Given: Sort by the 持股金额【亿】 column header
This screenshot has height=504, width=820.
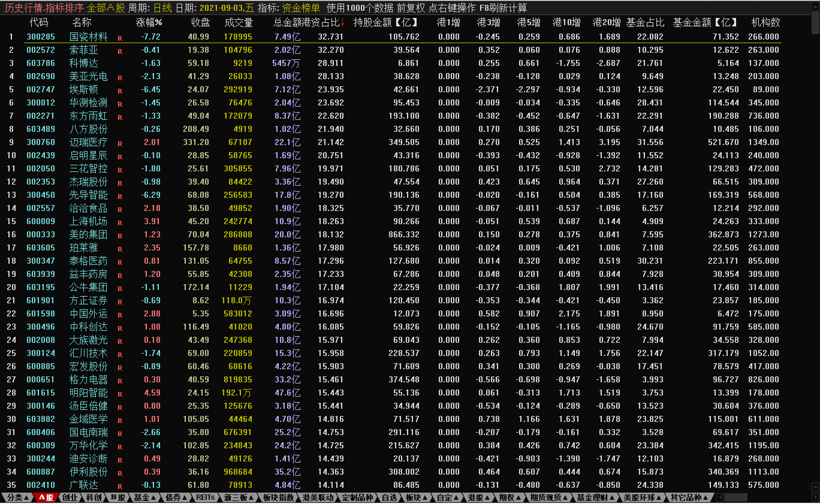Looking at the screenshot, I should coord(386,22).
